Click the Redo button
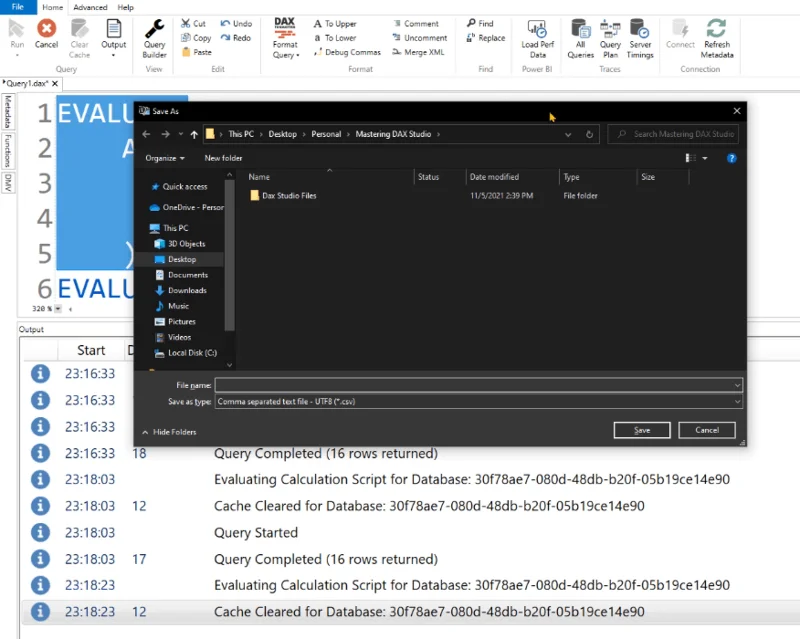Image resolution: width=800 pixels, height=639 pixels. pos(236,38)
